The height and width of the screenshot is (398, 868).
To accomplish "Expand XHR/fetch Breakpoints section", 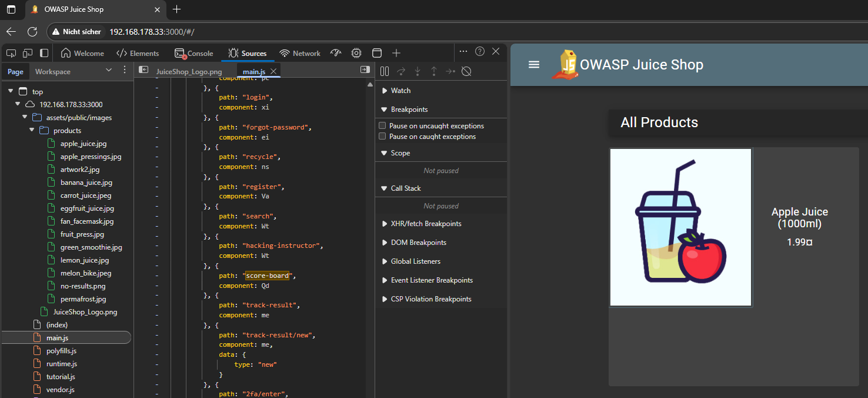I will pyautogui.click(x=385, y=224).
